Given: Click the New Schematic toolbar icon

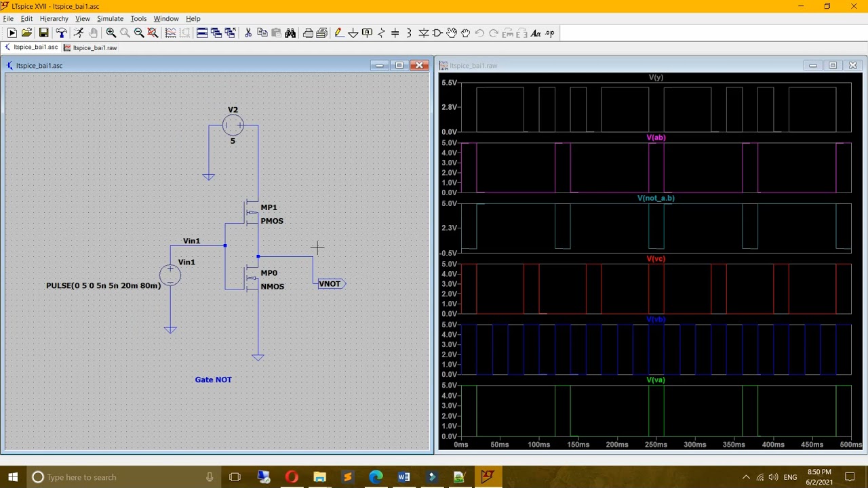Looking at the screenshot, I should click(x=12, y=33).
